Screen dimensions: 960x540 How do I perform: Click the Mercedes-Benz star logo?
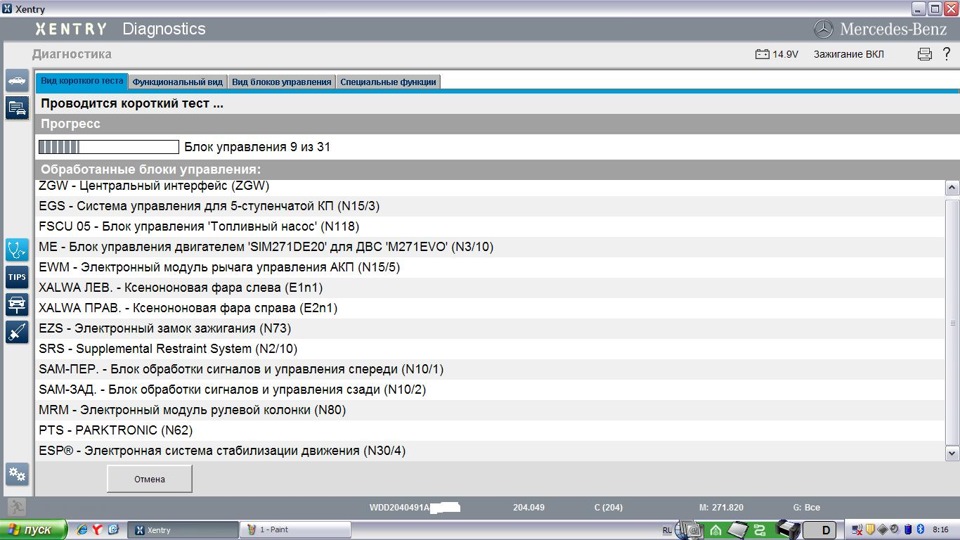[823, 29]
